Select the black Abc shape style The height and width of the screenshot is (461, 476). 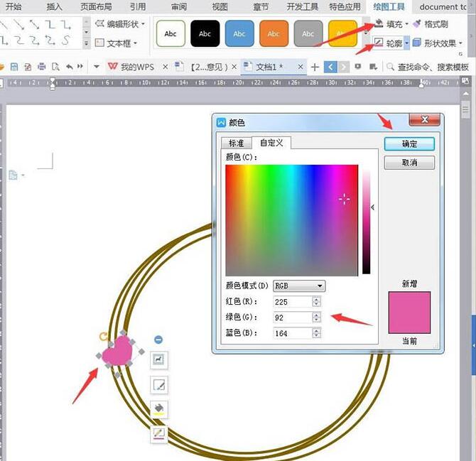point(205,33)
